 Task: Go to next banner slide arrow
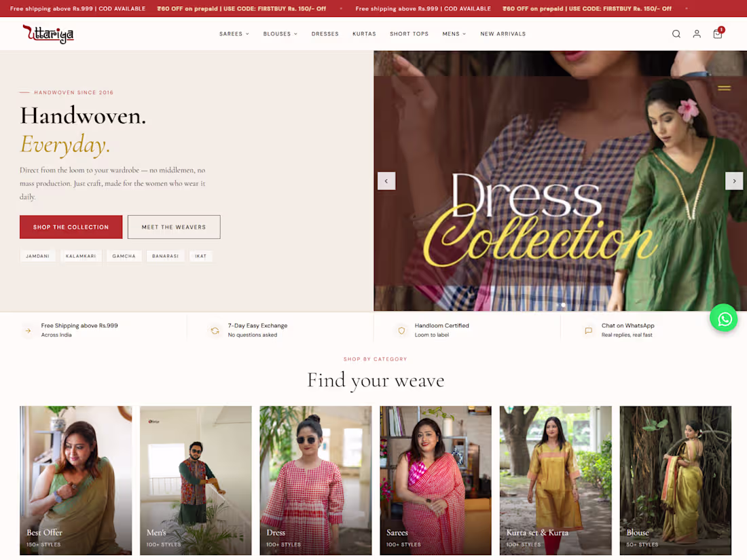click(734, 181)
